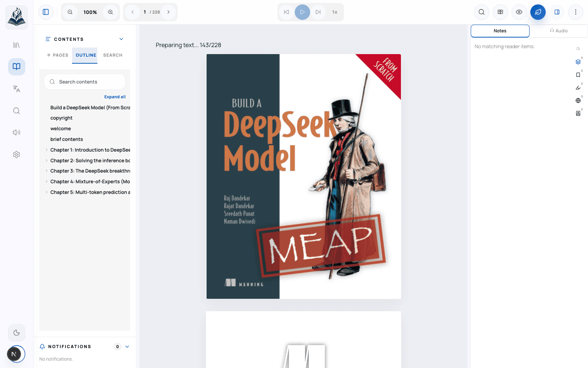Viewport: 588px width, 368px height.
Task: Toggle dark mode moon button
Action: pyautogui.click(x=17, y=333)
